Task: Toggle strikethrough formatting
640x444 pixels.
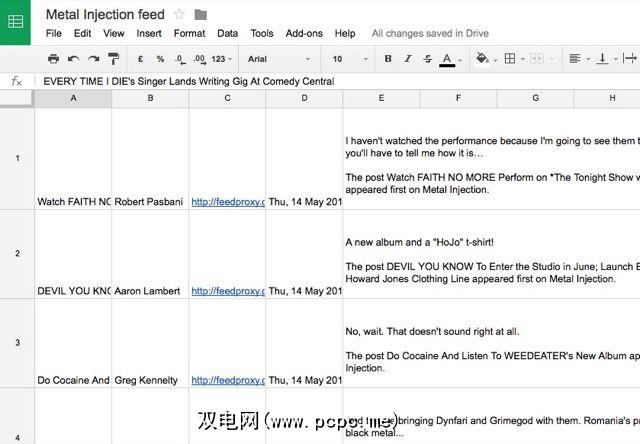Action: pyautogui.click(x=427, y=59)
